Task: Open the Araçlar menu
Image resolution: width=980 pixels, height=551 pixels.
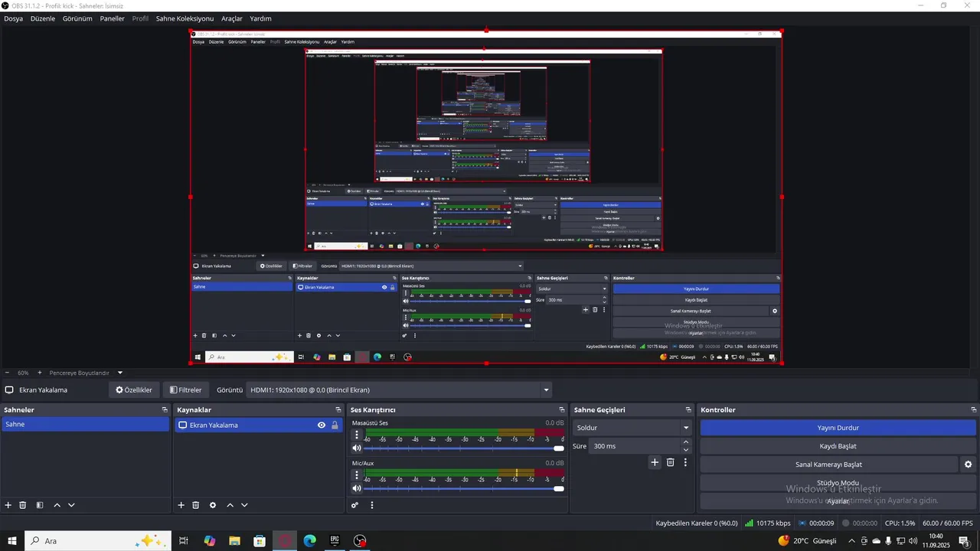Action: point(232,18)
